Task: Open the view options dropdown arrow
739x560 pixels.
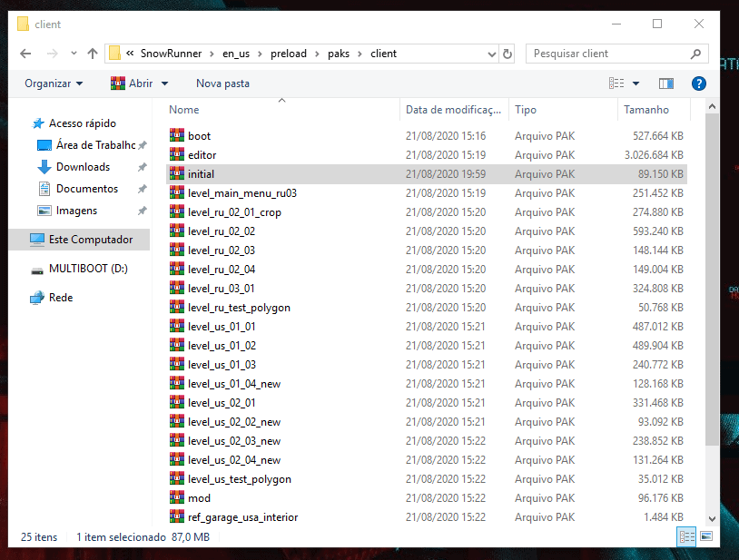Action: coord(636,84)
